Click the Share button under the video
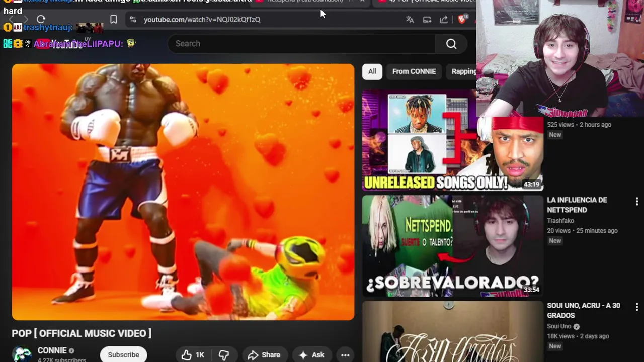 (x=264, y=355)
